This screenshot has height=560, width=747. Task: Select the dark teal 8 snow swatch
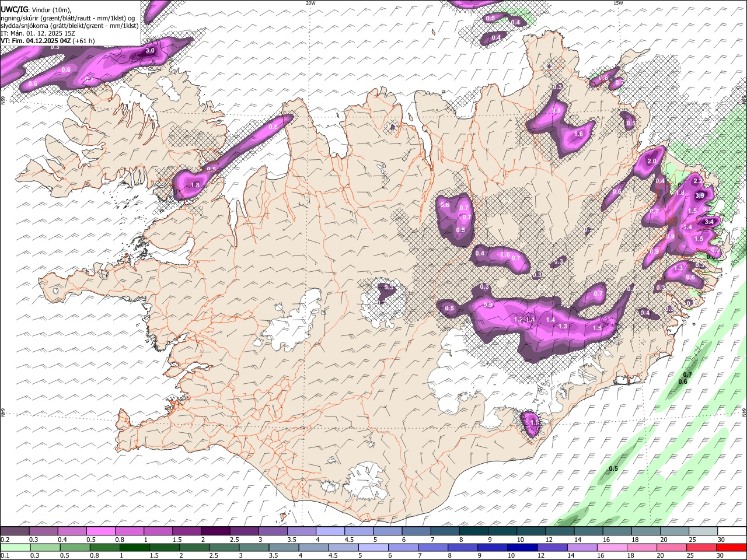pos(474,531)
